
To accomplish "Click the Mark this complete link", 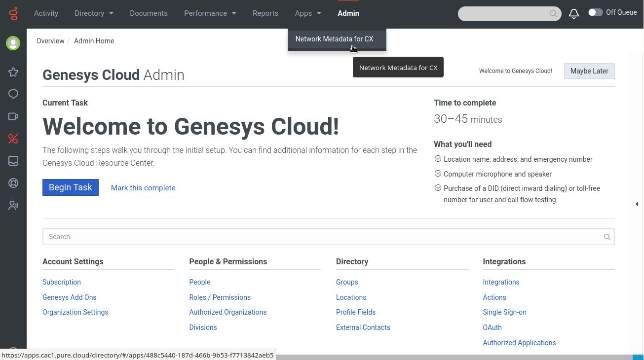I will click(x=143, y=188).
